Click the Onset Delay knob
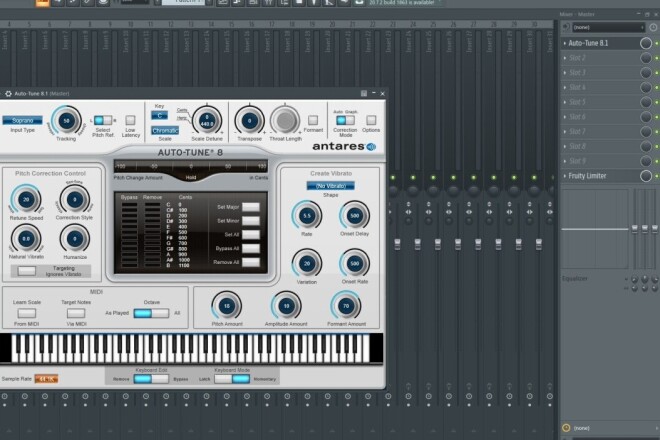The width and height of the screenshot is (660, 440). click(x=354, y=216)
